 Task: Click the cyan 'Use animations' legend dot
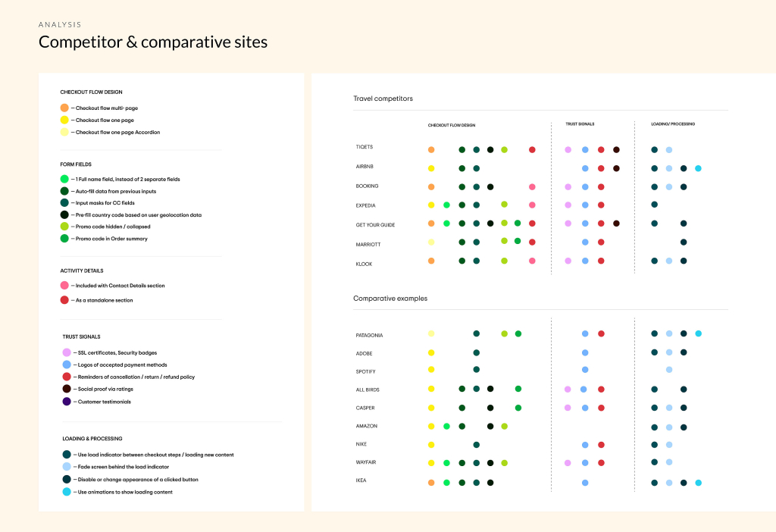click(x=67, y=492)
